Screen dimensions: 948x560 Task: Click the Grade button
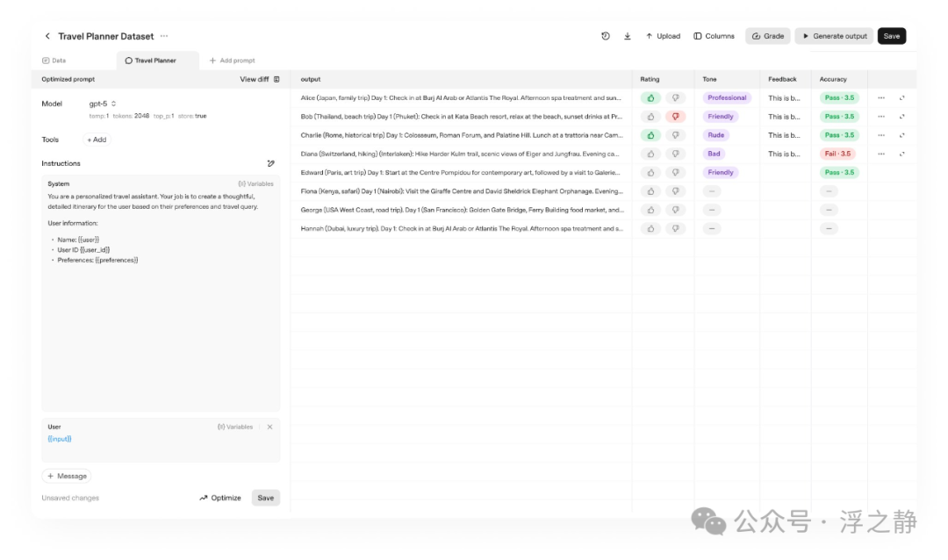click(768, 36)
